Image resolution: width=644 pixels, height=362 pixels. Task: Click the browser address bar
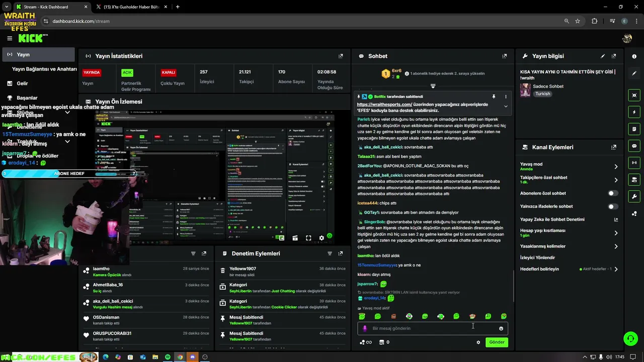302,21
